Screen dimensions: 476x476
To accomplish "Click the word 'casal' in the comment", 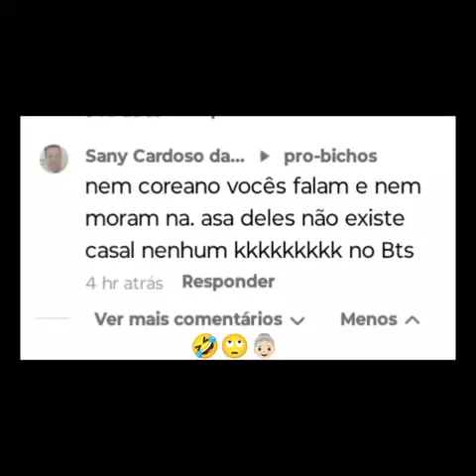I will tap(109, 251).
